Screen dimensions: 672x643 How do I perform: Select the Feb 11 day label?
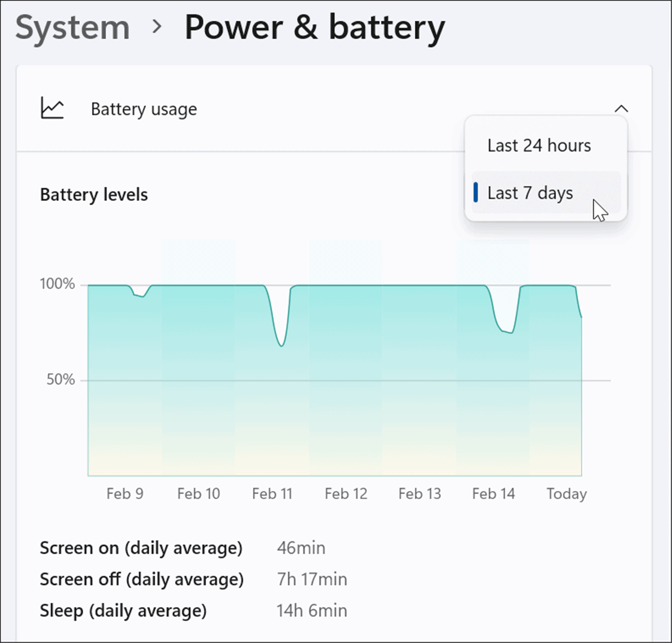(272, 494)
